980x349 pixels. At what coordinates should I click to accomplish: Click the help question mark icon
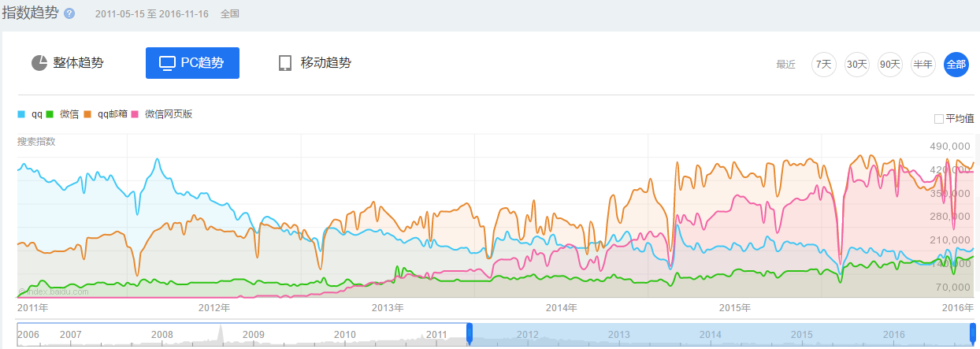pos(69,14)
